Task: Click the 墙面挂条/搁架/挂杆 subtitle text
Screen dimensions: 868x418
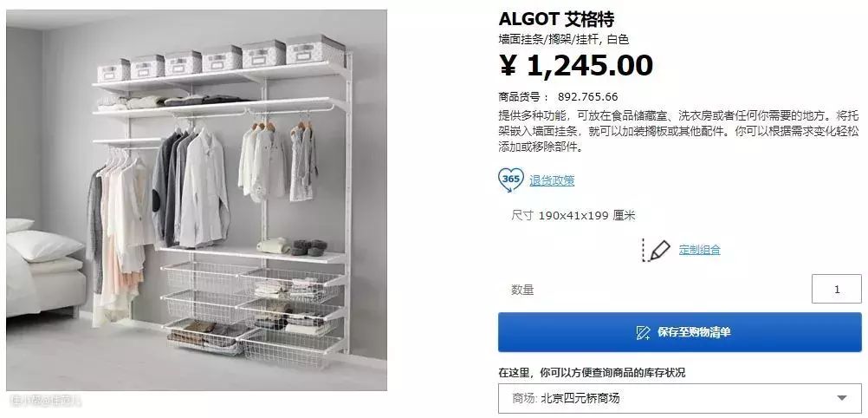Action: pos(550,39)
